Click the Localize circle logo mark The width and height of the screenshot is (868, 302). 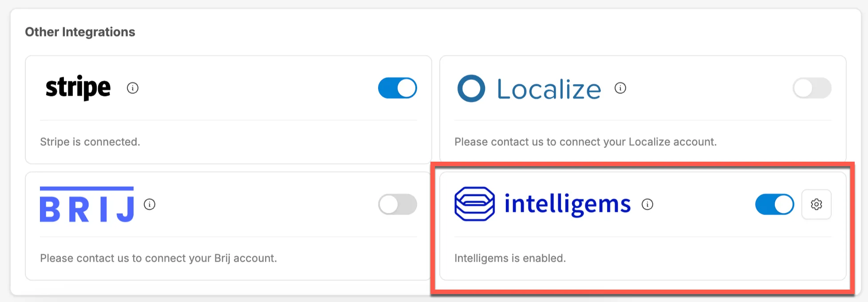click(x=471, y=88)
